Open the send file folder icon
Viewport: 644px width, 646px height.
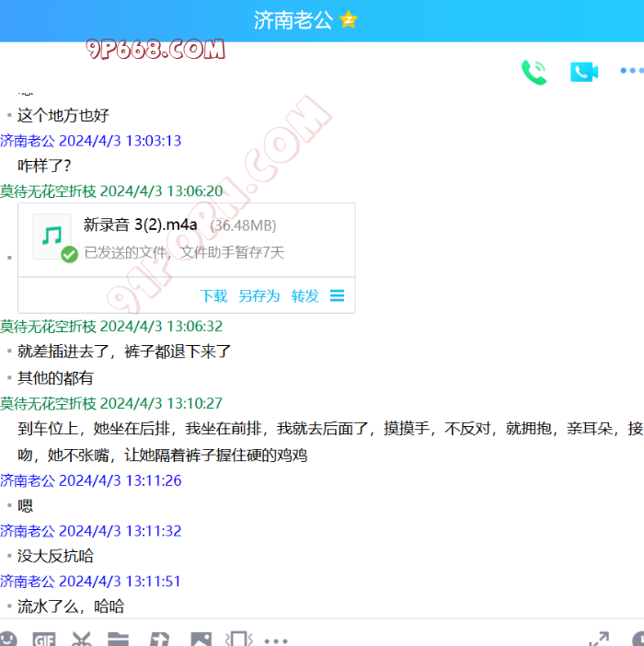tap(118, 639)
